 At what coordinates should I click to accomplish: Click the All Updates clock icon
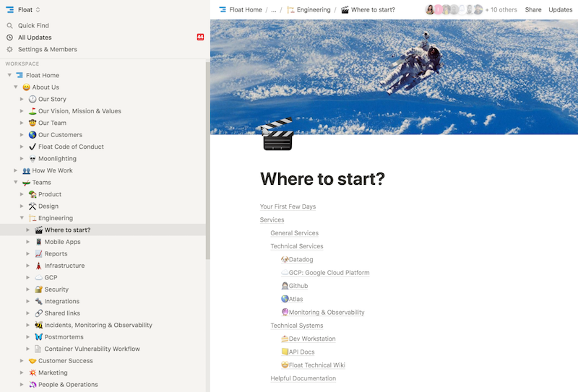click(x=10, y=38)
